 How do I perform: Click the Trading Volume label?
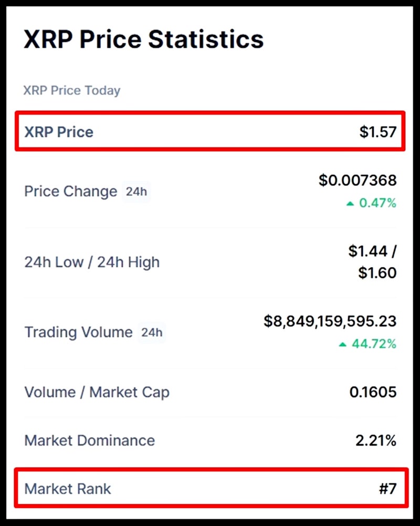click(x=79, y=332)
